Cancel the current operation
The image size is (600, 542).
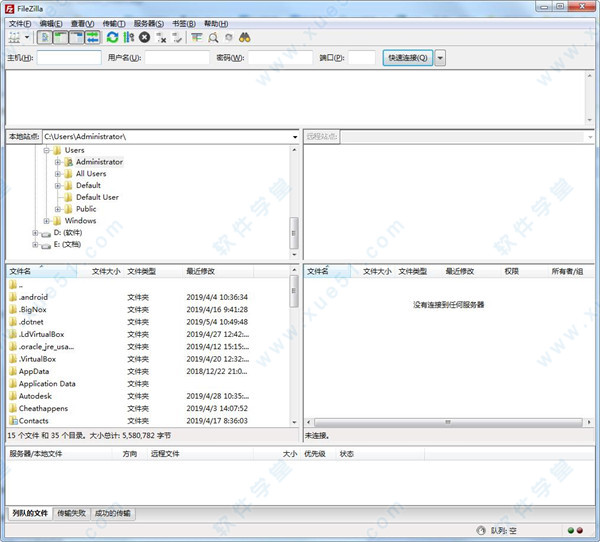tap(144, 38)
